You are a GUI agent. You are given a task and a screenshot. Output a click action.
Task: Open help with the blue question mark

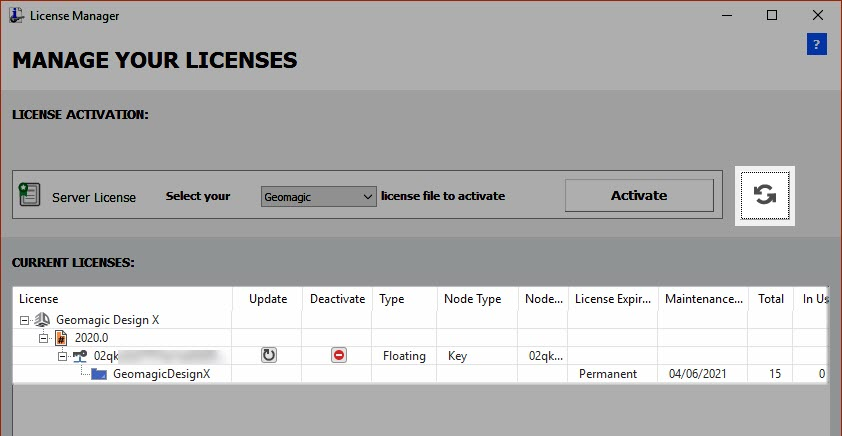pos(816,44)
